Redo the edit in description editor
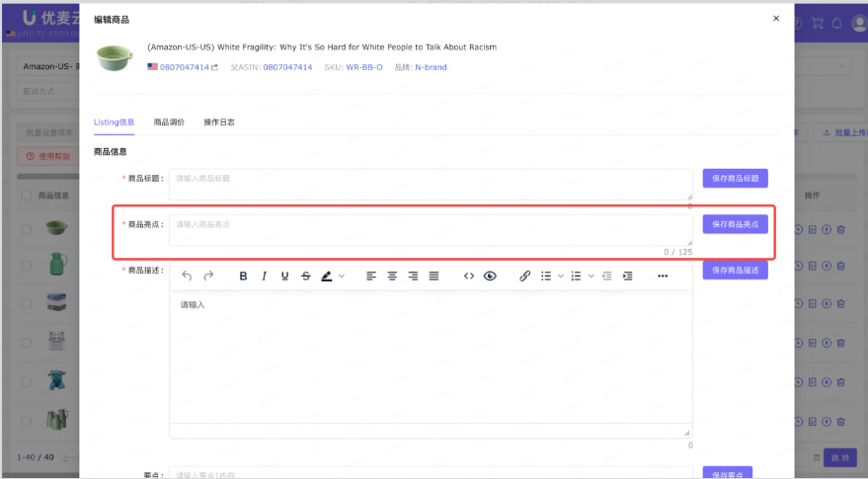Image resolution: width=868 pixels, height=479 pixels. (208, 276)
